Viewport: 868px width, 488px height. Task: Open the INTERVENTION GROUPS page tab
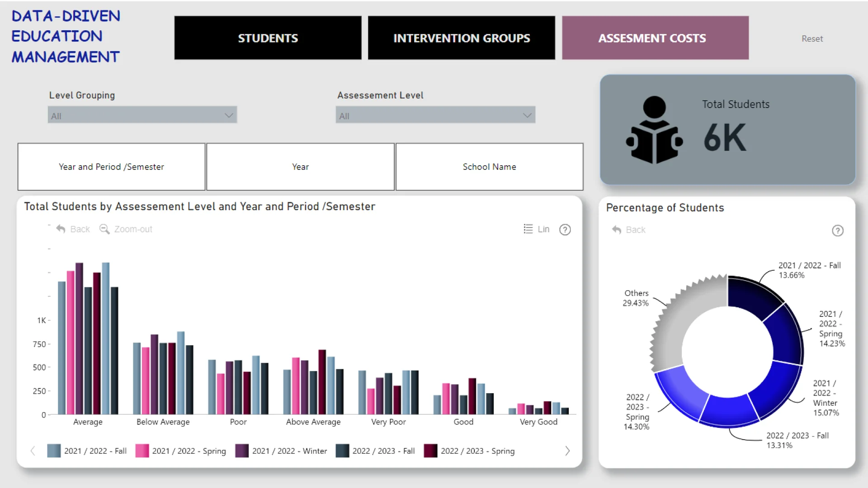pos(462,38)
